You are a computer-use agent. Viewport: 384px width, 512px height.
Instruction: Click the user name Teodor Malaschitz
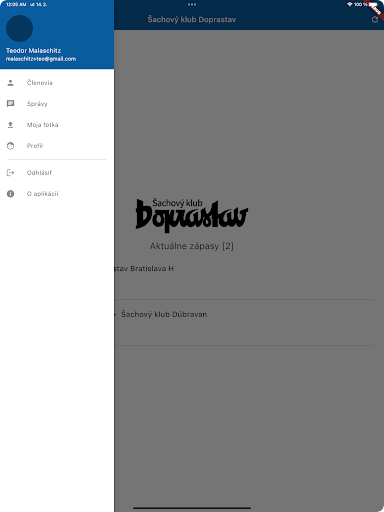33,51
